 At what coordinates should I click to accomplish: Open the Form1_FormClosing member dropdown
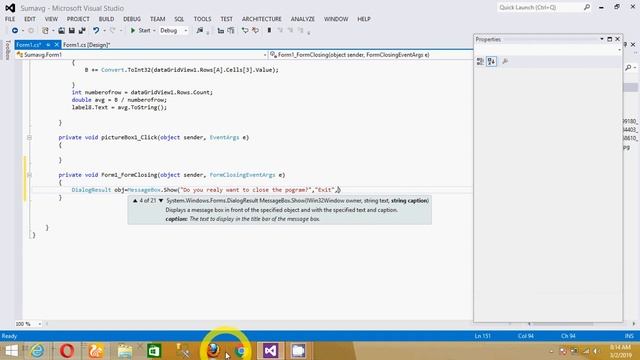click(x=371, y=55)
